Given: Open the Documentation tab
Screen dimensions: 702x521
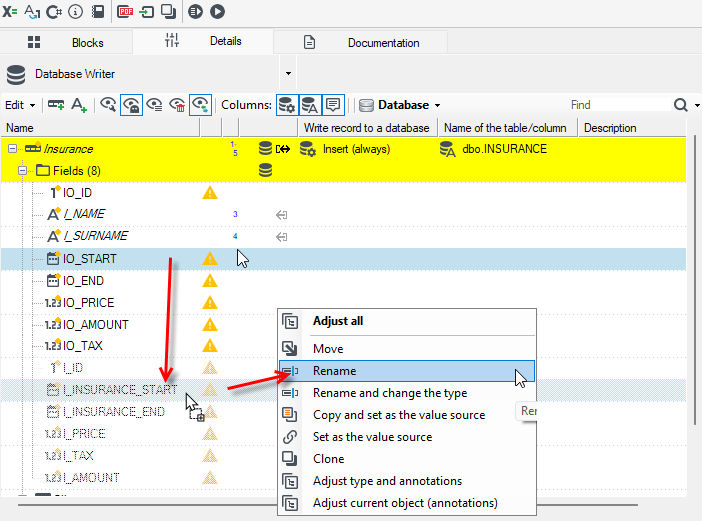Looking at the screenshot, I should tap(361, 43).
